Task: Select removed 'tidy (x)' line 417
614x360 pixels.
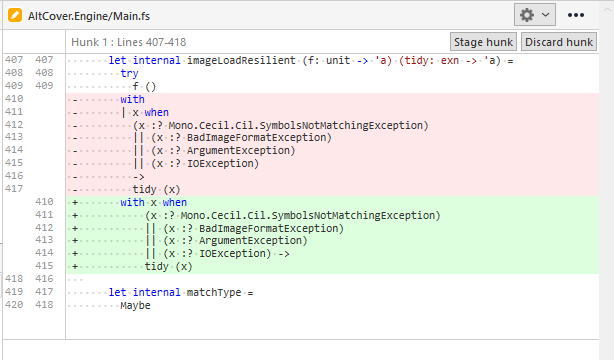Action: [332, 189]
